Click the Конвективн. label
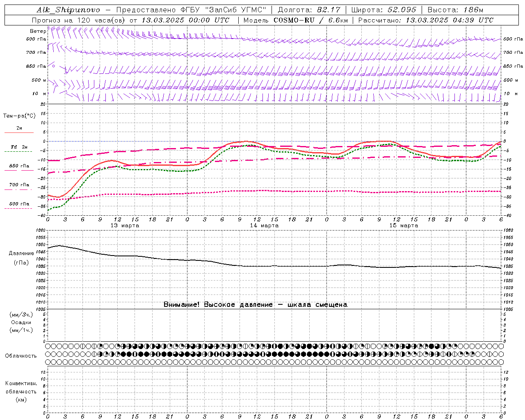The image size is (525, 420). (x=21, y=383)
